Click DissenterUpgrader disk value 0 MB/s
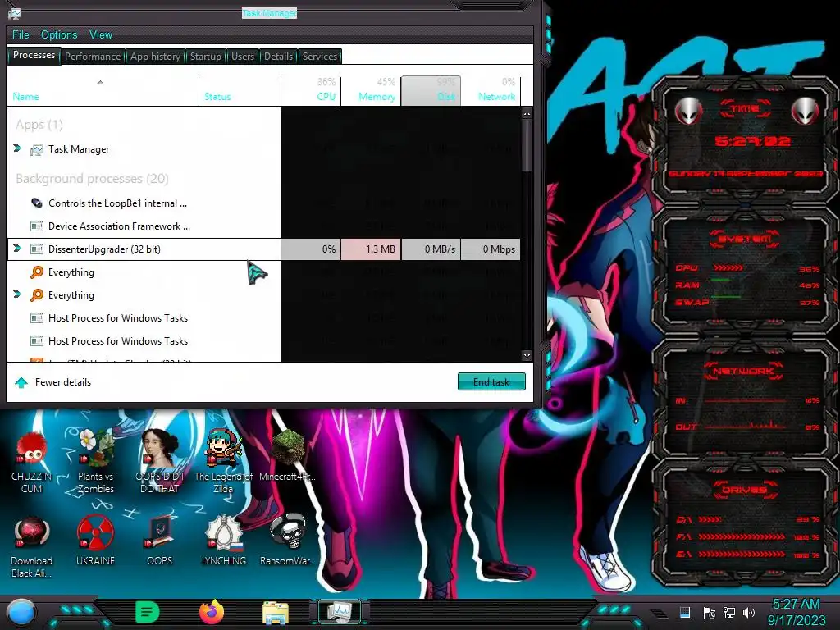This screenshot has width=840, height=630. (x=431, y=249)
